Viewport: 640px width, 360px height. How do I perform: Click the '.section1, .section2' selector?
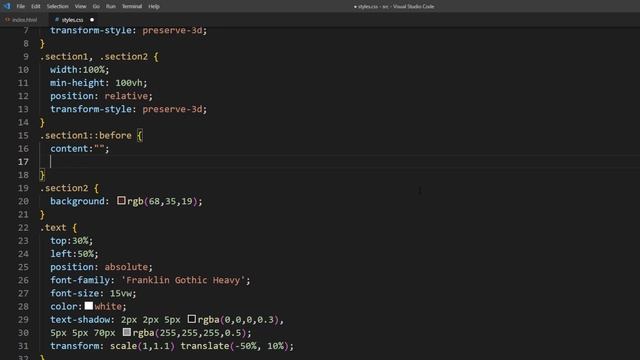coord(94,57)
